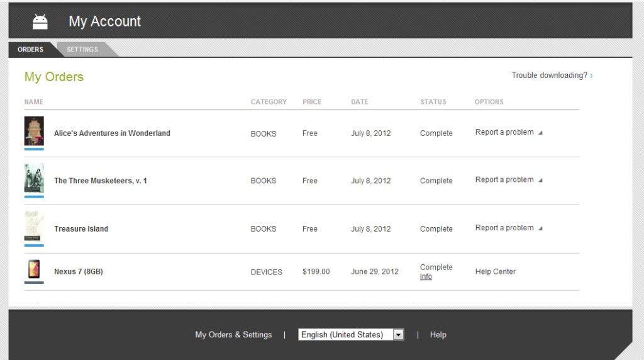Click the DEVICES category cell

[x=267, y=272]
